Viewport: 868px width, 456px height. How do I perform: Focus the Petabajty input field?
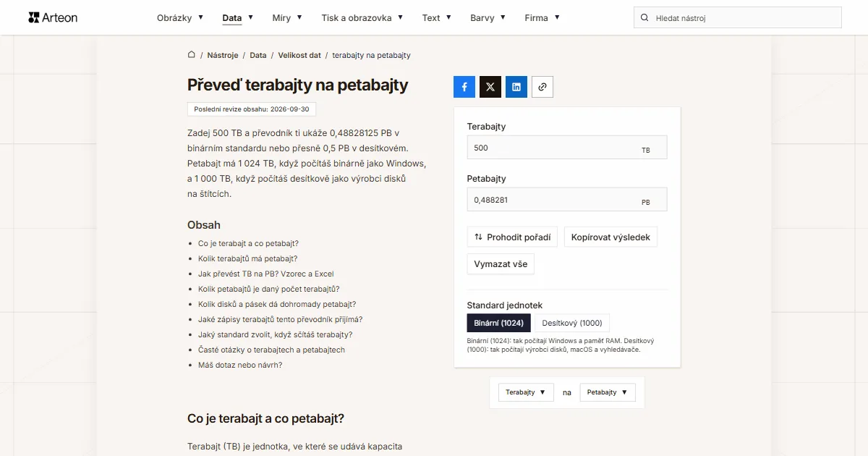click(x=567, y=200)
